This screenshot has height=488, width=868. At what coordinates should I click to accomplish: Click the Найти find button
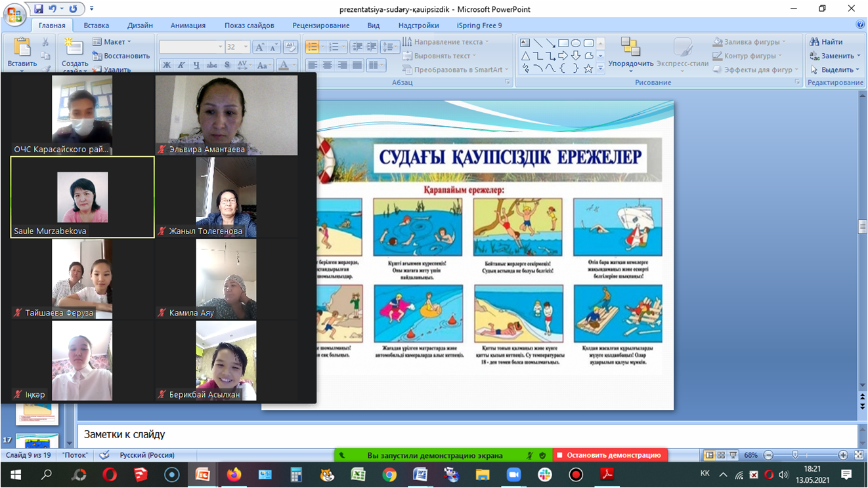(827, 42)
